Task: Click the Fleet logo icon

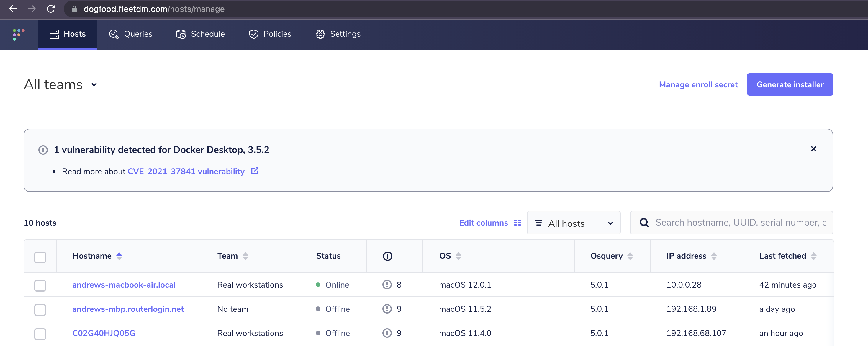Action: pyautogui.click(x=19, y=35)
